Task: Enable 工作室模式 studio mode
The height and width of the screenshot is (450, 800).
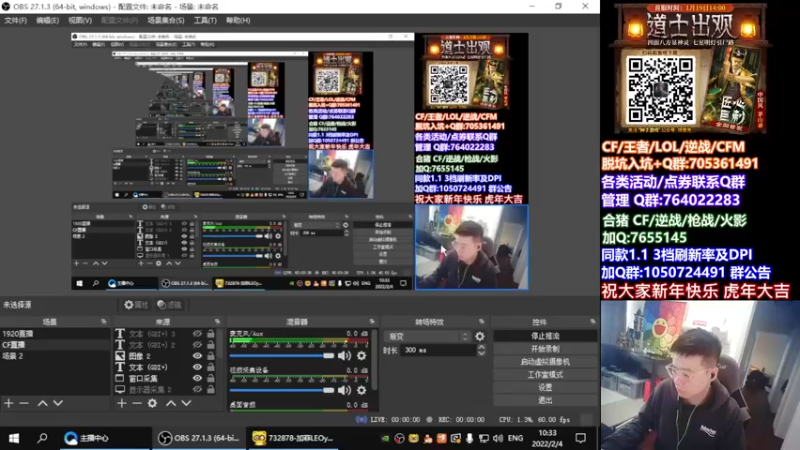Action: [x=545, y=374]
